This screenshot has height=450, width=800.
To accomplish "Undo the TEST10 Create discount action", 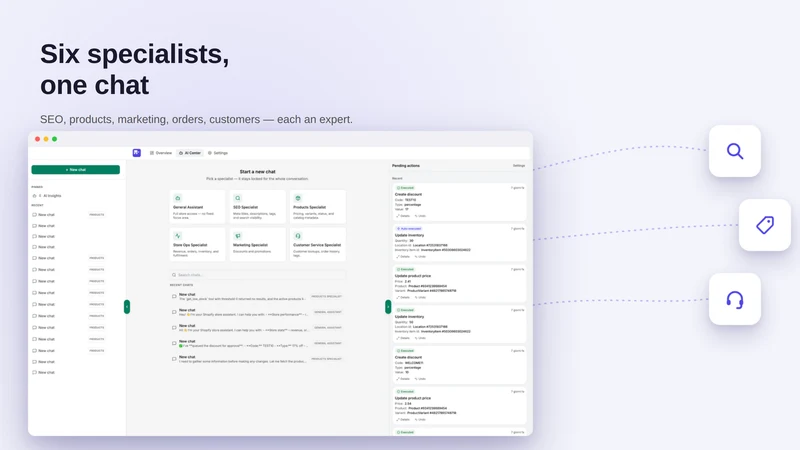I will [x=420, y=216].
